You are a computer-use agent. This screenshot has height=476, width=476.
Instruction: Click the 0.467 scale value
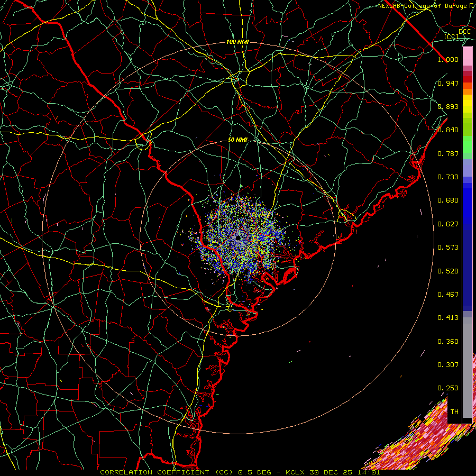coord(448,295)
